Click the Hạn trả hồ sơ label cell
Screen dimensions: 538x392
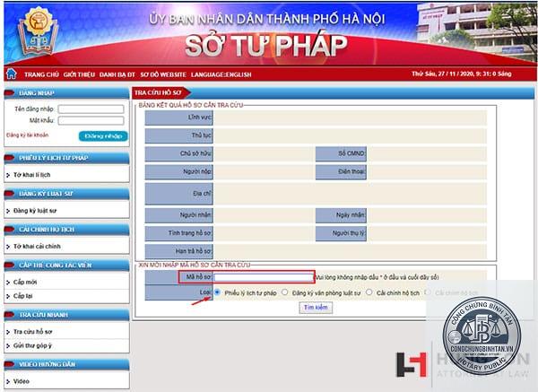click(x=178, y=251)
